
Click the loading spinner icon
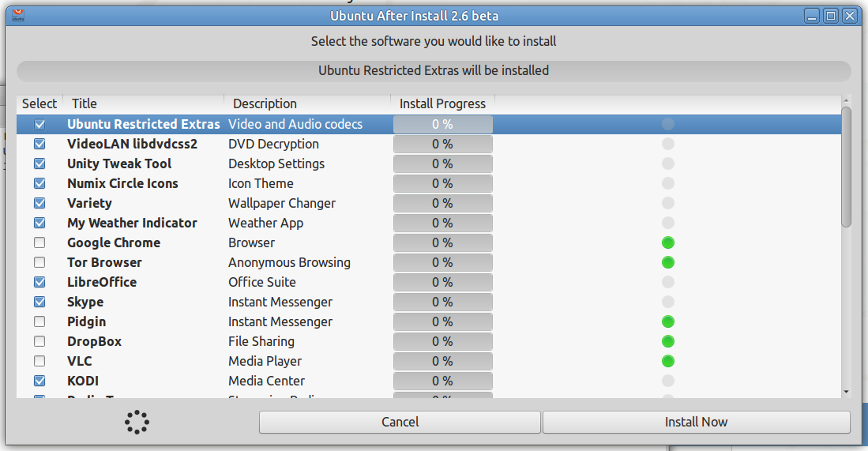(x=137, y=423)
